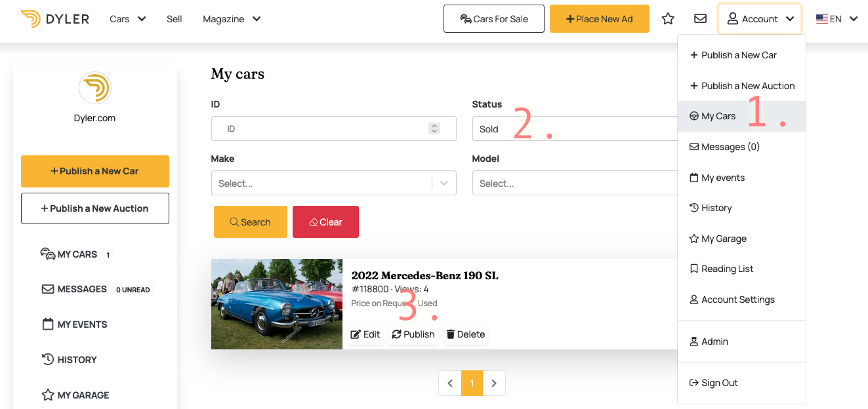Open History in the account menu

[741, 208]
